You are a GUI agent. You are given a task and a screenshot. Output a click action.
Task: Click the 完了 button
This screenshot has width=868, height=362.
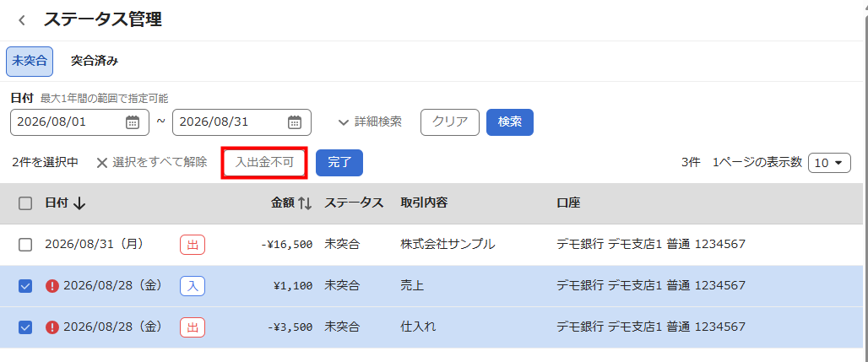(x=339, y=163)
